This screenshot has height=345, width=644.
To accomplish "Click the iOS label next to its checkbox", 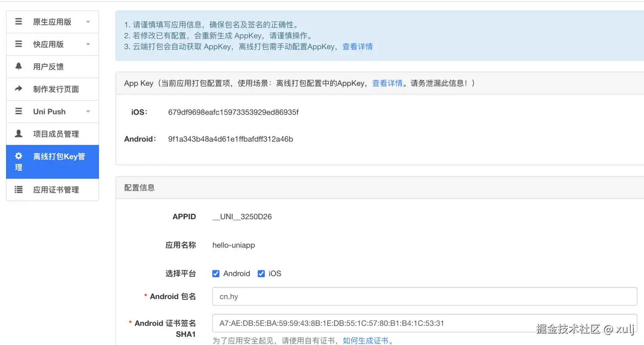I will tap(275, 274).
